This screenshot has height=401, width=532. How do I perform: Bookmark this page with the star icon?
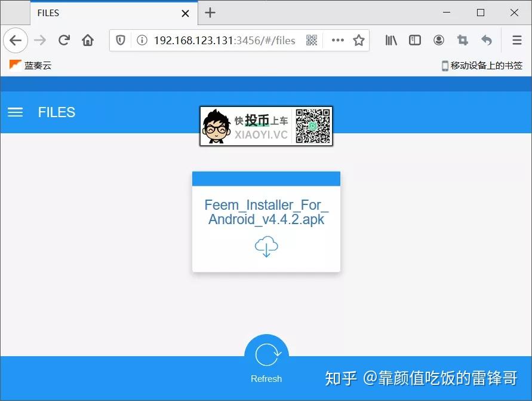tap(359, 41)
